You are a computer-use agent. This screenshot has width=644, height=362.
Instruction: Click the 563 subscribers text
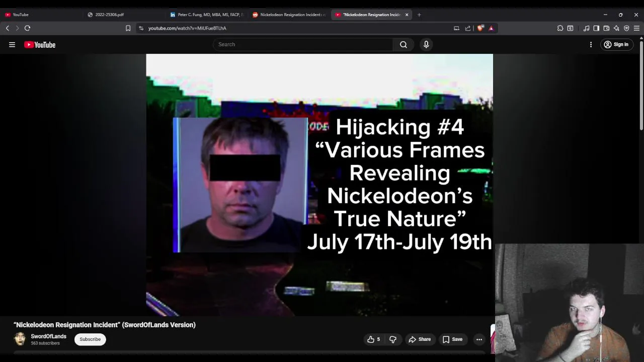[45, 343]
